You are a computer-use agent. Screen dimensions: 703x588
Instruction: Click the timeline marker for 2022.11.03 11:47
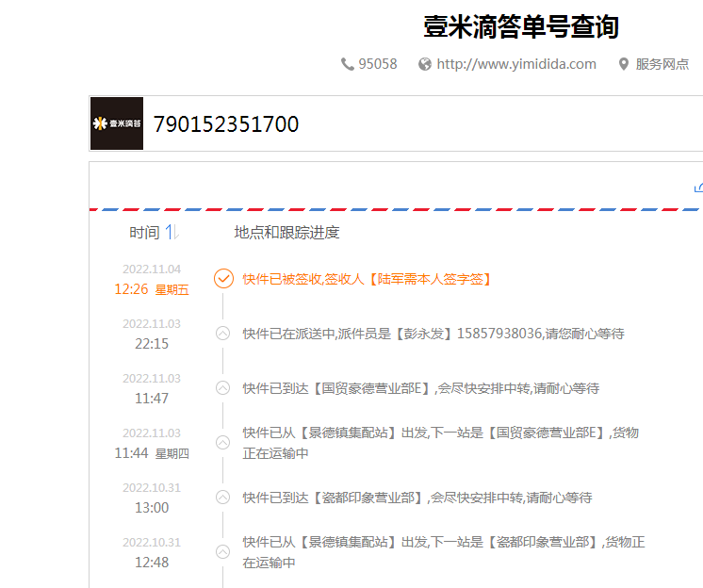222,388
